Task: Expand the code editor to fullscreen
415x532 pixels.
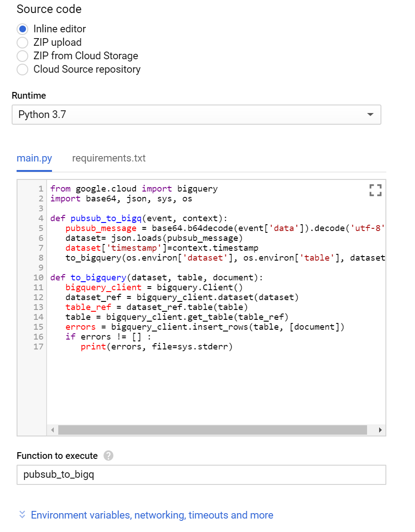Action: [375, 191]
